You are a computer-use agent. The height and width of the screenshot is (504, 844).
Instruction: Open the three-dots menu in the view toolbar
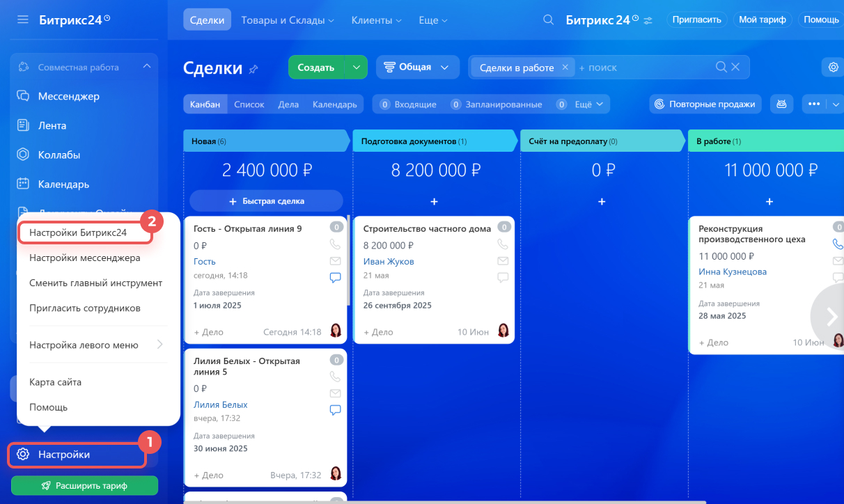[x=814, y=104]
